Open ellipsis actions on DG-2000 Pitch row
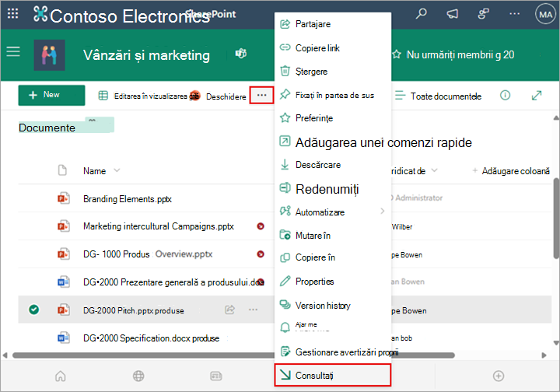The width and height of the screenshot is (560, 392). (x=254, y=310)
